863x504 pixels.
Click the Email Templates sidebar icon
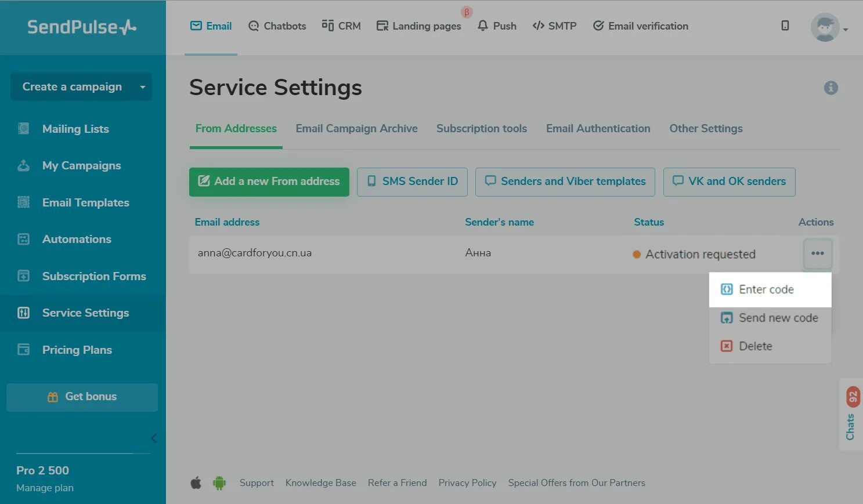(23, 202)
